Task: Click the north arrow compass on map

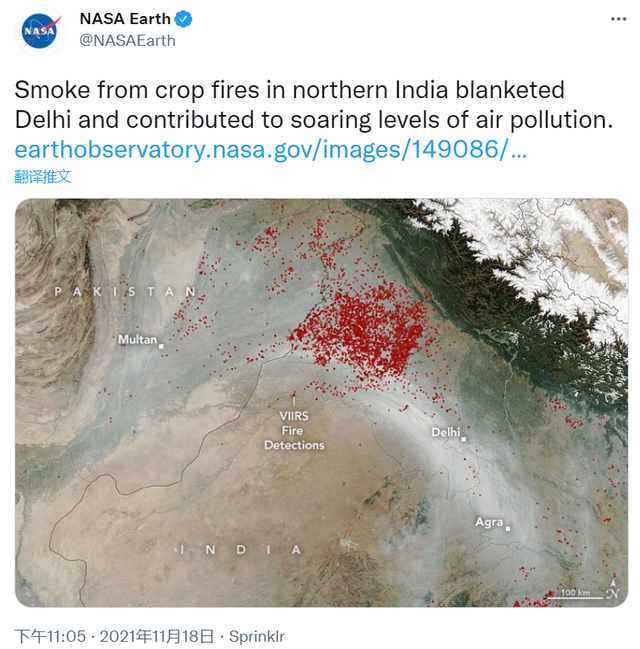Action: (613, 589)
